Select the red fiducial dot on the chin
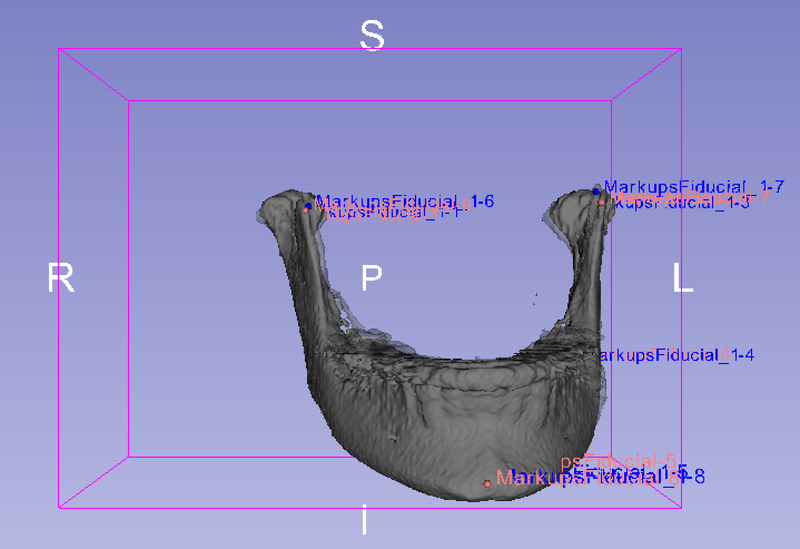This screenshot has width=800, height=549. 488,483
